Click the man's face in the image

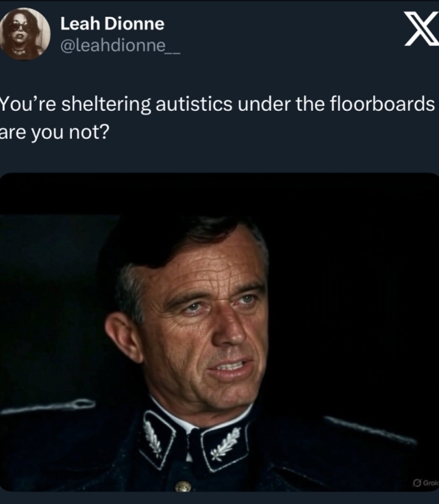(205, 325)
